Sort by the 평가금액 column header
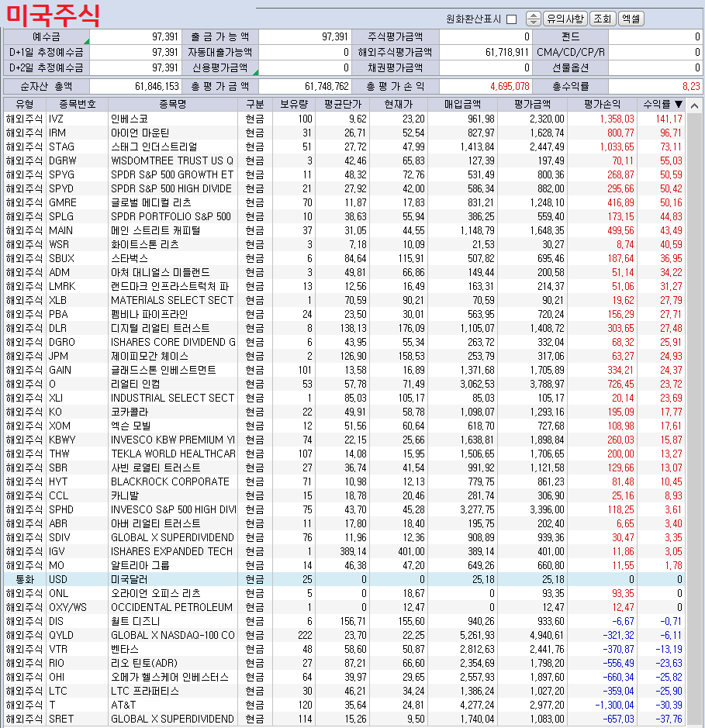The image size is (705, 728). (x=532, y=104)
